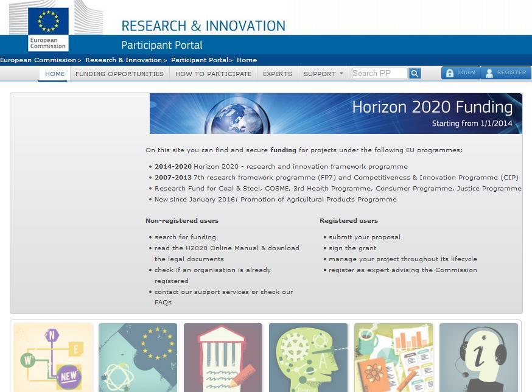The width and height of the screenshot is (532, 392).
Task: Click 'Research Fund for Coal & Steel' line
Action: (338, 188)
